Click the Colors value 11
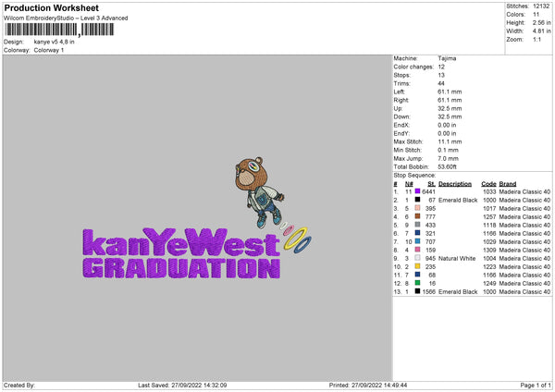The width and height of the screenshot is (555, 392). (x=536, y=15)
